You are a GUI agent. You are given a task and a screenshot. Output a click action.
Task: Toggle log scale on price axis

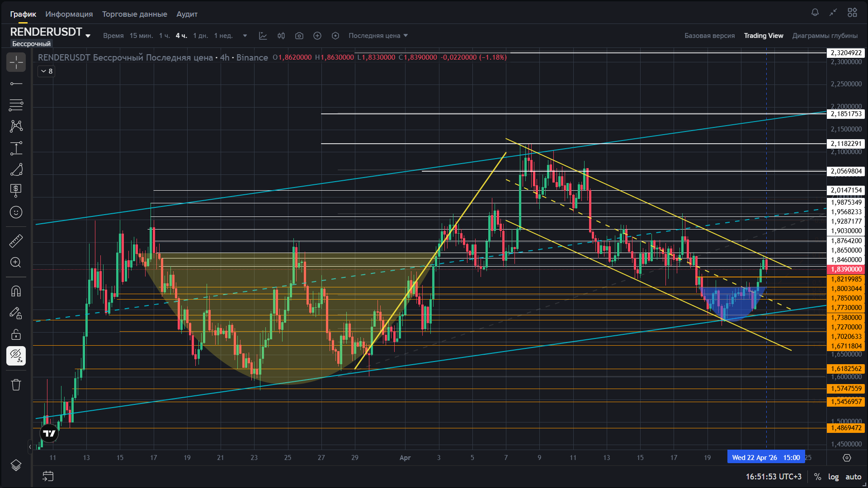pos(833,477)
